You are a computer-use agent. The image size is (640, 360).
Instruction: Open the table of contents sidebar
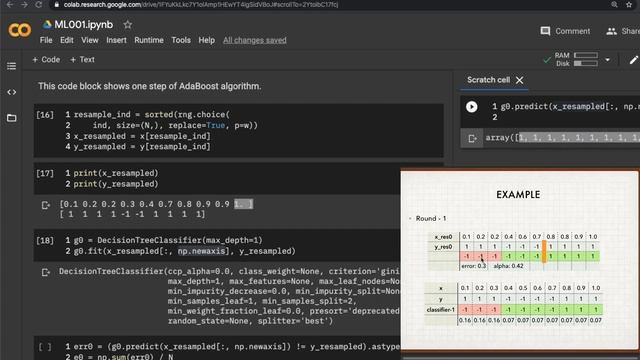(11, 66)
